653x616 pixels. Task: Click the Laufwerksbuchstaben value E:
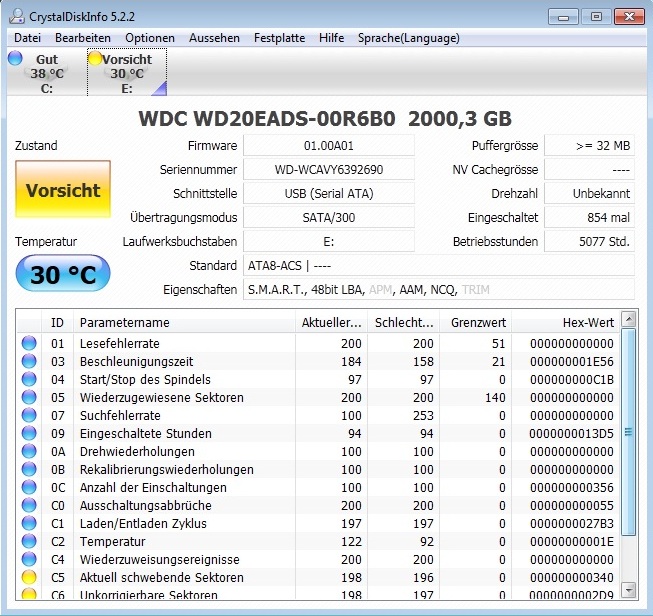click(x=329, y=242)
